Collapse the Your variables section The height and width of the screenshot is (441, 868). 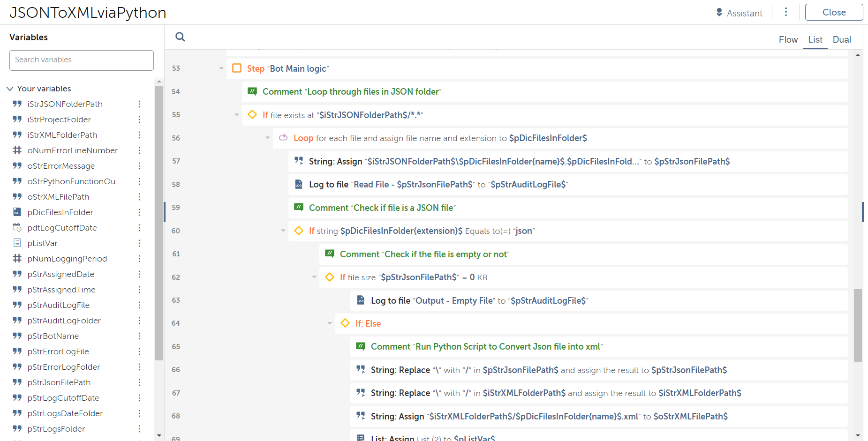(x=10, y=89)
